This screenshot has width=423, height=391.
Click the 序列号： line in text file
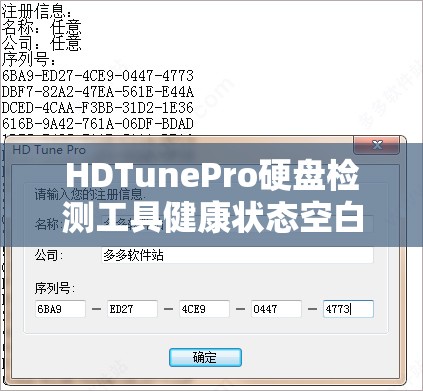(x=29, y=60)
